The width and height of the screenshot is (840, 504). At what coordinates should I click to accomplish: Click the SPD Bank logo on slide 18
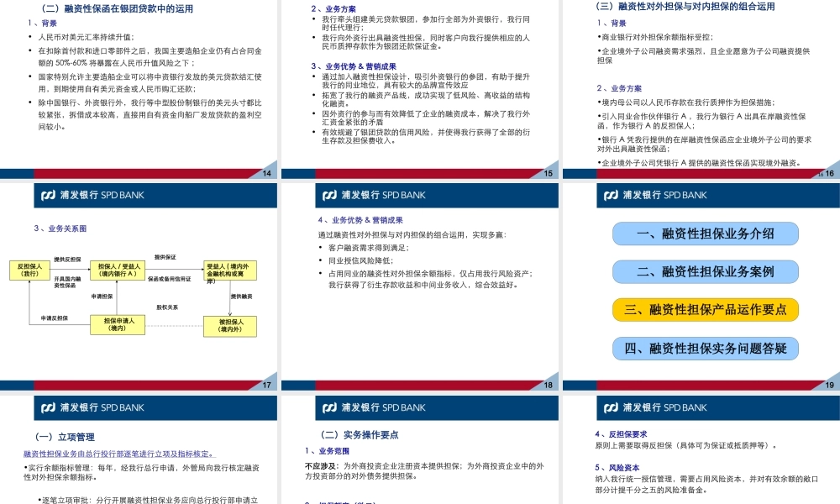point(374,196)
